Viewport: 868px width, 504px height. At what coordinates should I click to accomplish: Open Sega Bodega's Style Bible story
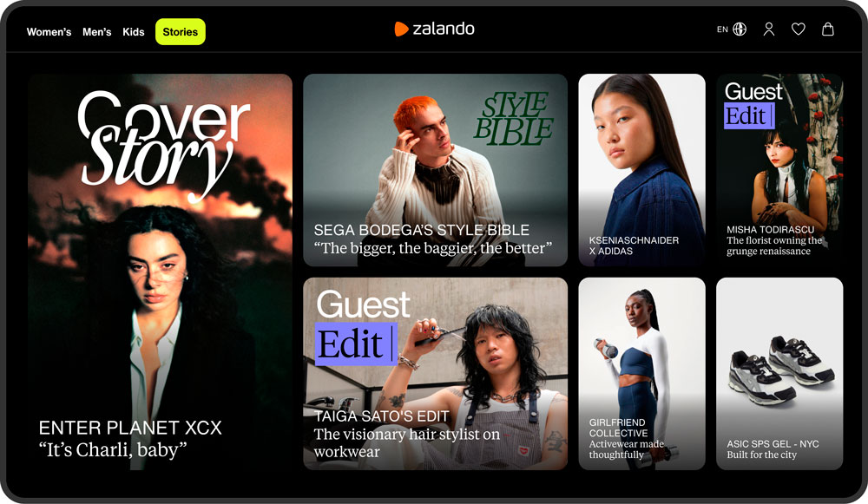click(x=435, y=170)
